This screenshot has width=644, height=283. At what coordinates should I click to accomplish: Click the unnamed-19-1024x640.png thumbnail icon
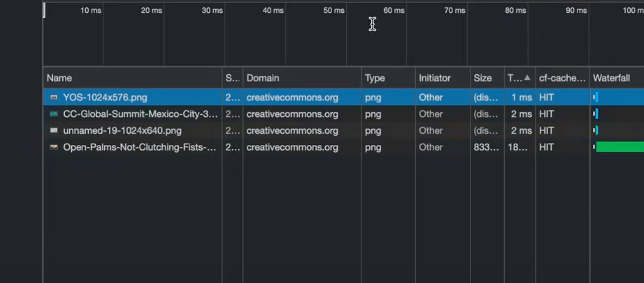click(54, 130)
